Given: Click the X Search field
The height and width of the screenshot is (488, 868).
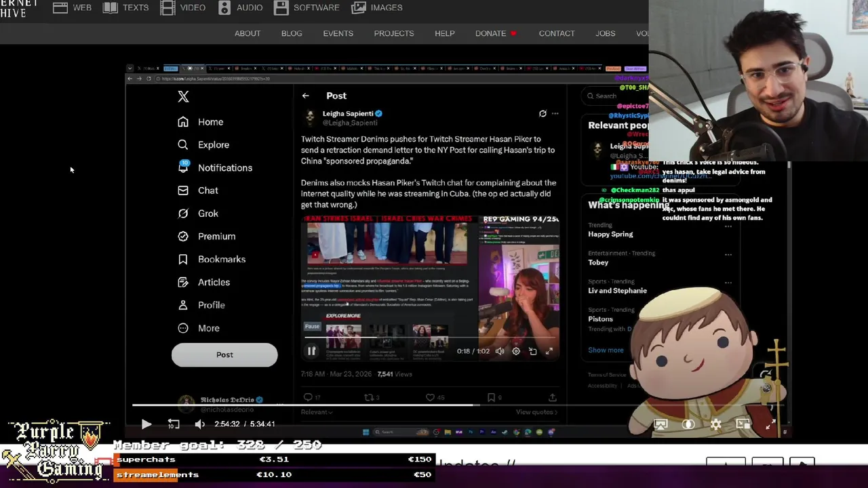Looking at the screenshot, I should (x=614, y=96).
